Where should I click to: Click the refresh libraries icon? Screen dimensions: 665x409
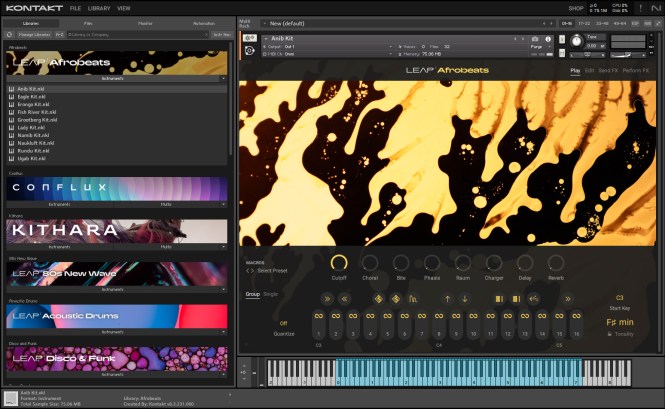pyautogui.click(x=10, y=33)
